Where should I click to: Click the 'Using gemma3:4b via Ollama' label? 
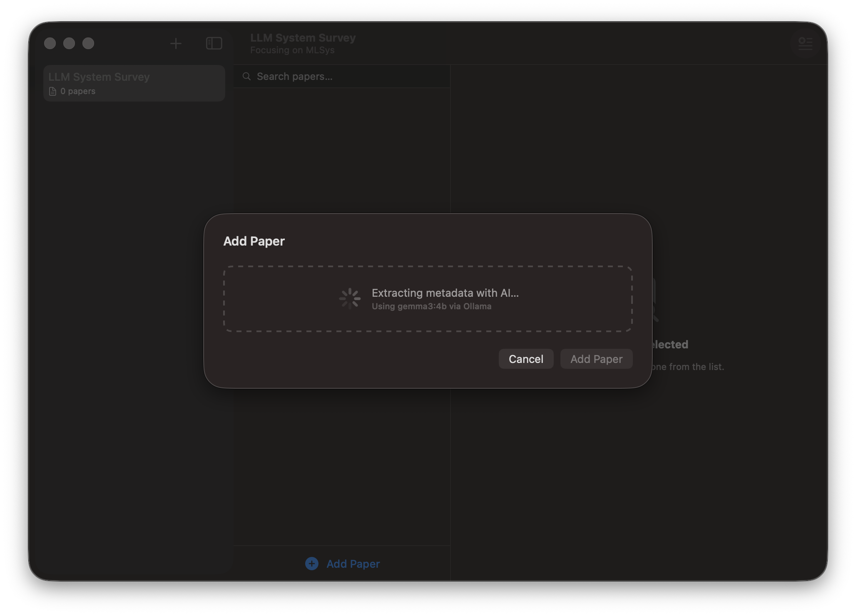coord(431,306)
